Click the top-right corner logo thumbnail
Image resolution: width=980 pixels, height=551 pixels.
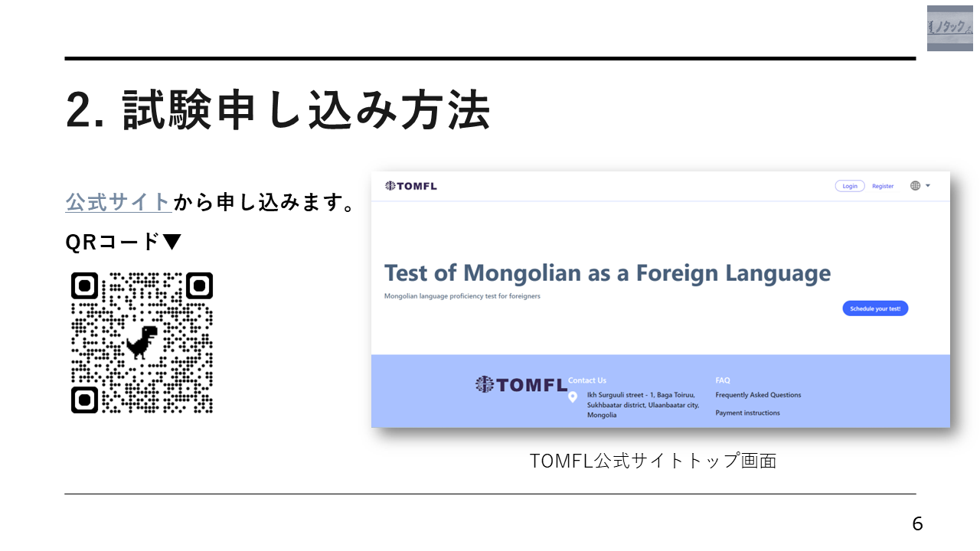950,28
